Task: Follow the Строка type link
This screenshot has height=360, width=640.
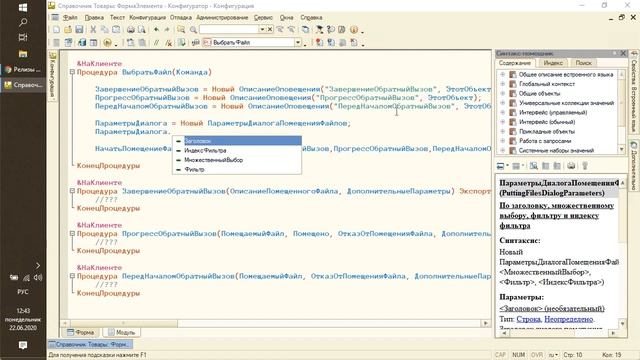Action: (528, 319)
